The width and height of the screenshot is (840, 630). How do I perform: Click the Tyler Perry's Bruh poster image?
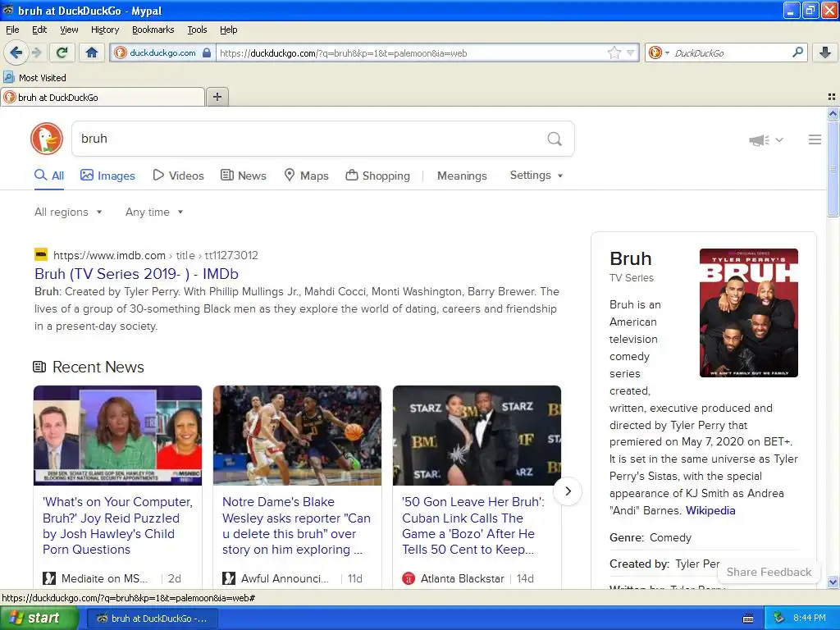(748, 313)
